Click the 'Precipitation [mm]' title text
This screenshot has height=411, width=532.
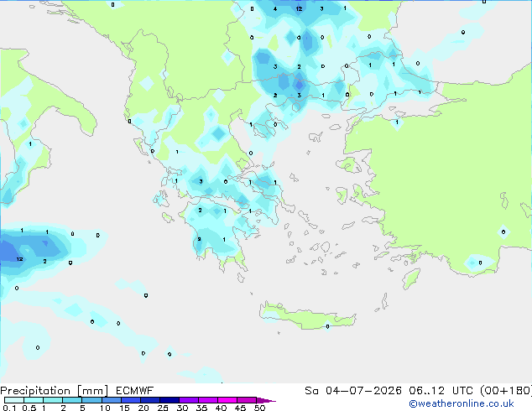[55, 391]
